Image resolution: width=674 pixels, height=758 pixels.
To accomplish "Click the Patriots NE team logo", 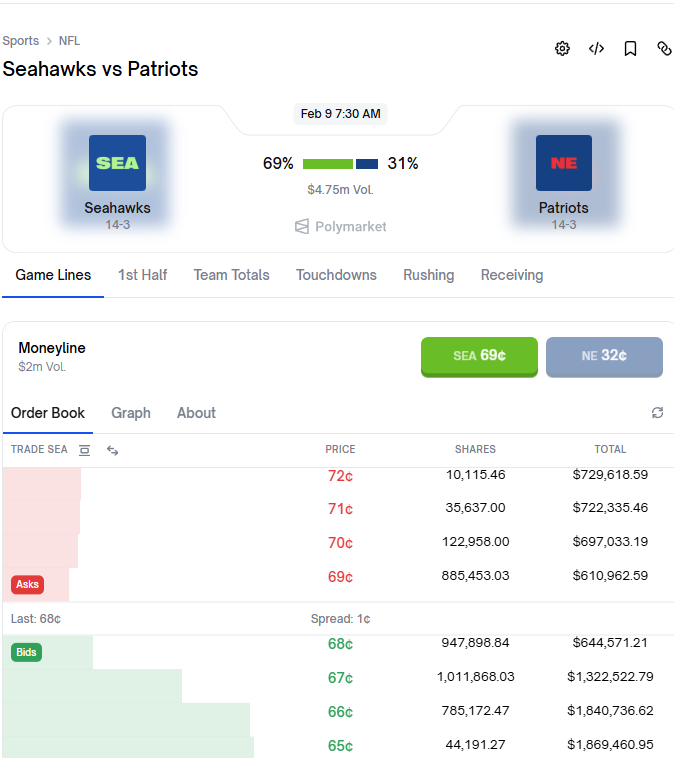I will pyautogui.click(x=563, y=163).
